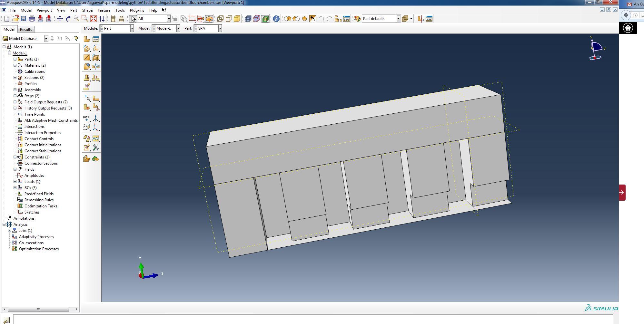Click the Auto-Fit View icon
This screenshot has width=644, height=324.
click(x=93, y=19)
